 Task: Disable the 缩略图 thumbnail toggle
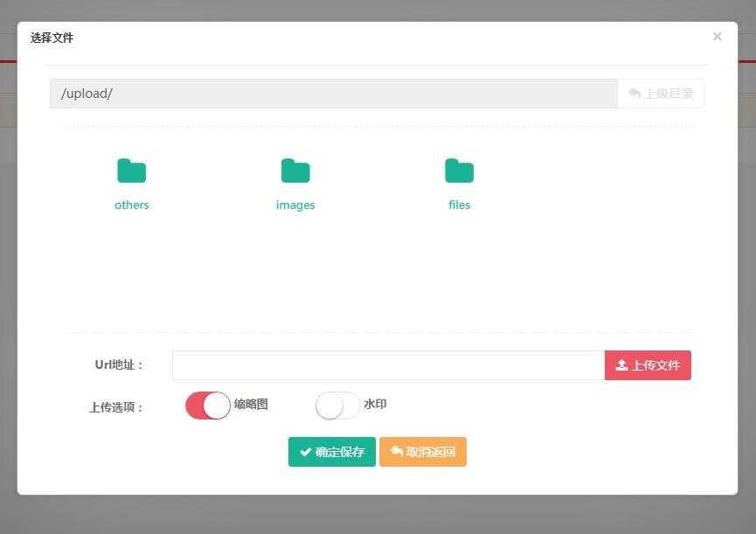point(208,406)
